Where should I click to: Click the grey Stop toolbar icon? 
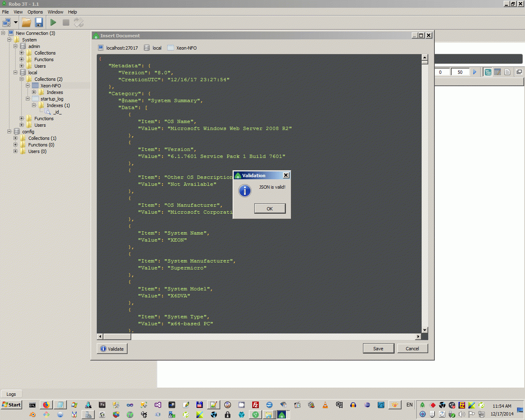(66, 23)
